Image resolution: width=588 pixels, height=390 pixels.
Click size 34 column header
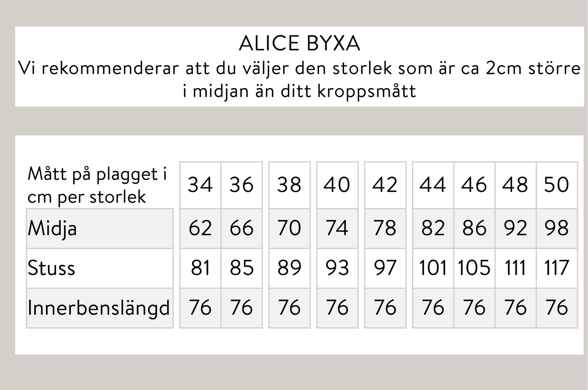click(x=200, y=185)
